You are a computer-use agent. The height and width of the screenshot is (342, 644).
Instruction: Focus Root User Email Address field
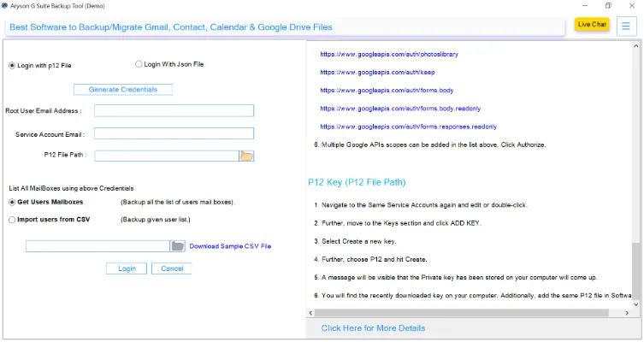(174, 110)
